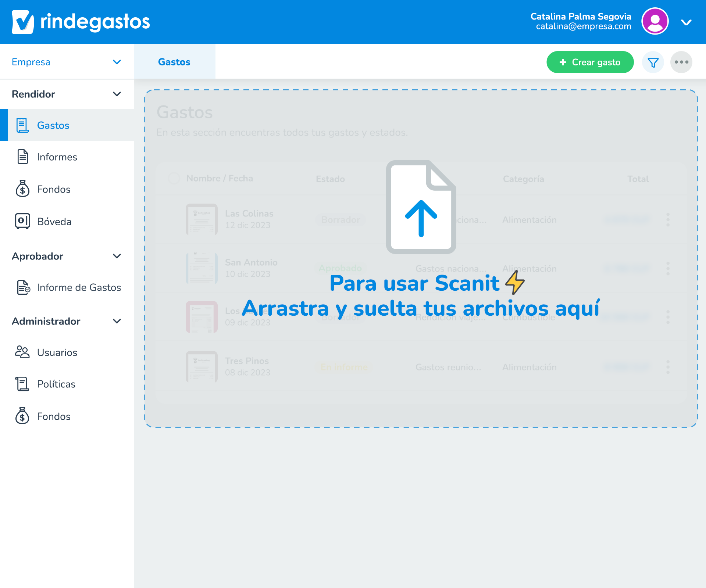Viewport: 706px width, 588px height.
Task: Open the account menu chevron
Action: (x=686, y=22)
